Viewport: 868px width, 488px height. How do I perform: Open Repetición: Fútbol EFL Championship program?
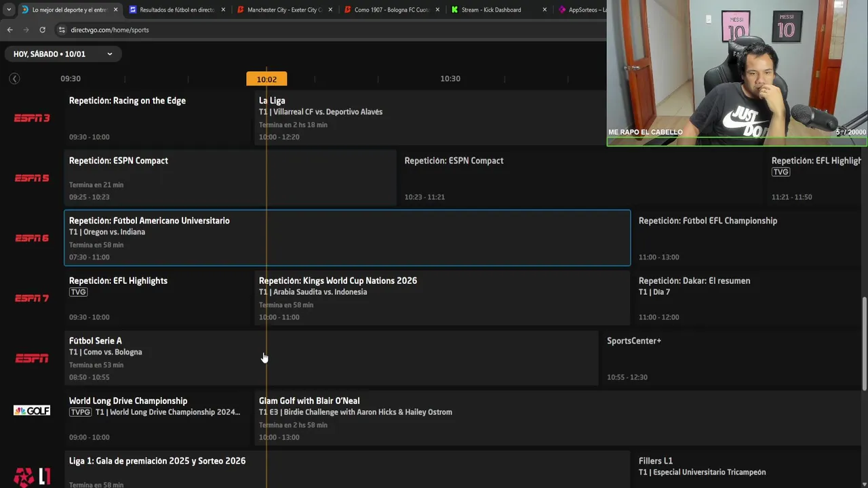pyautogui.click(x=748, y=238)
